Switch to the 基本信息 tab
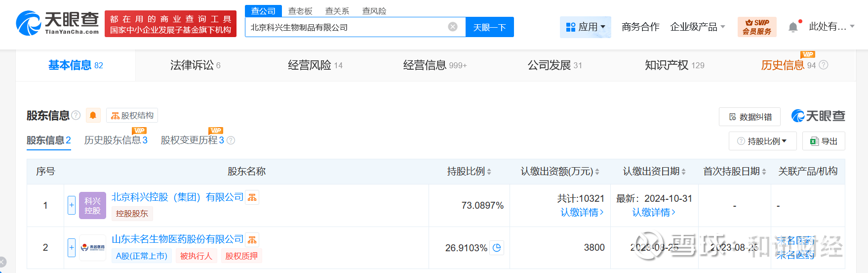868x273 pixels. click(76, 65)
